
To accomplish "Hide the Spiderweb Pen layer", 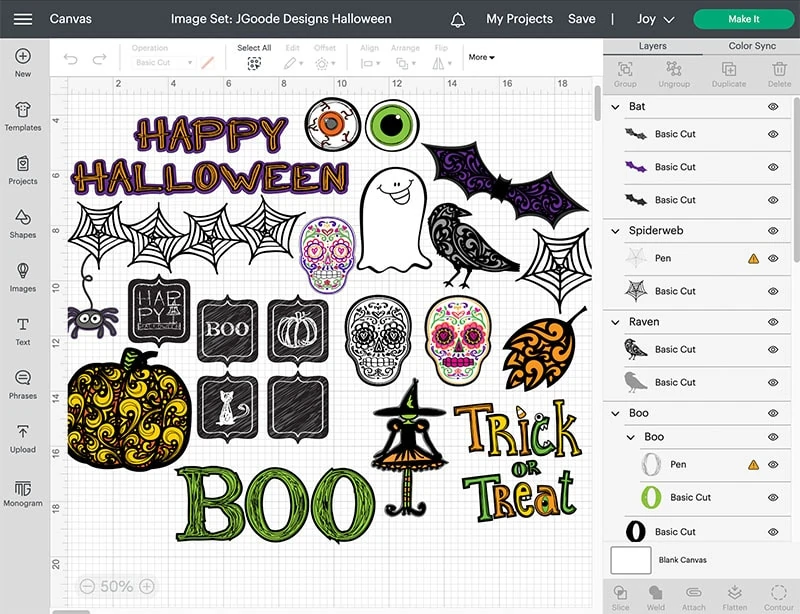I will 773,258.
